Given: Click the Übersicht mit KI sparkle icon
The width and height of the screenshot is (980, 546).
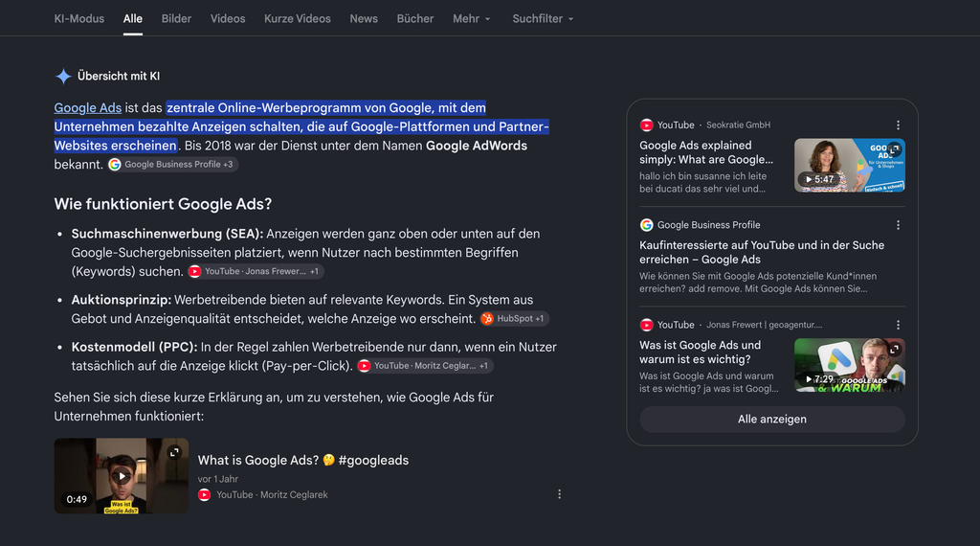Looking at the screenshot, I should pos(63,77).
